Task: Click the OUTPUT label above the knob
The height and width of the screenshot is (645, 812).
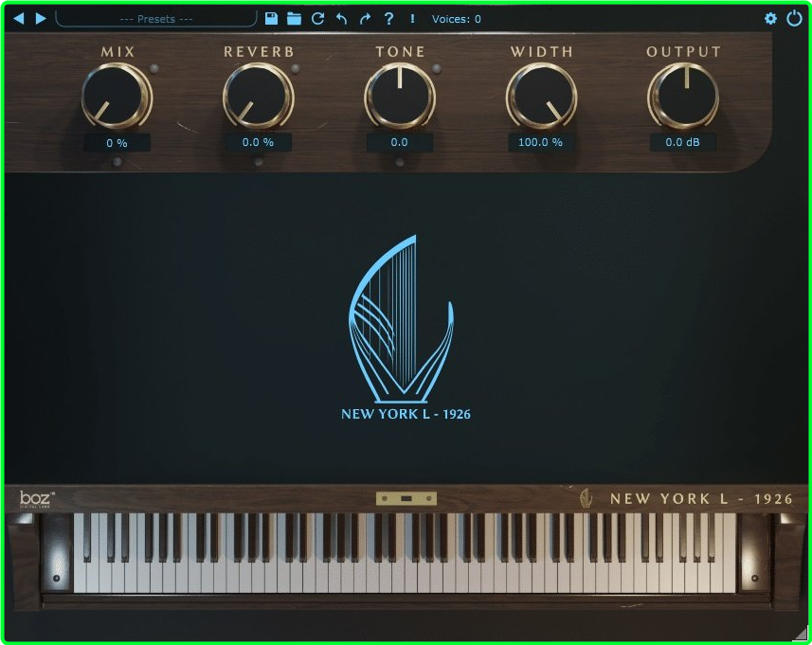Action: pyautogui.click(x=683, y=52)
